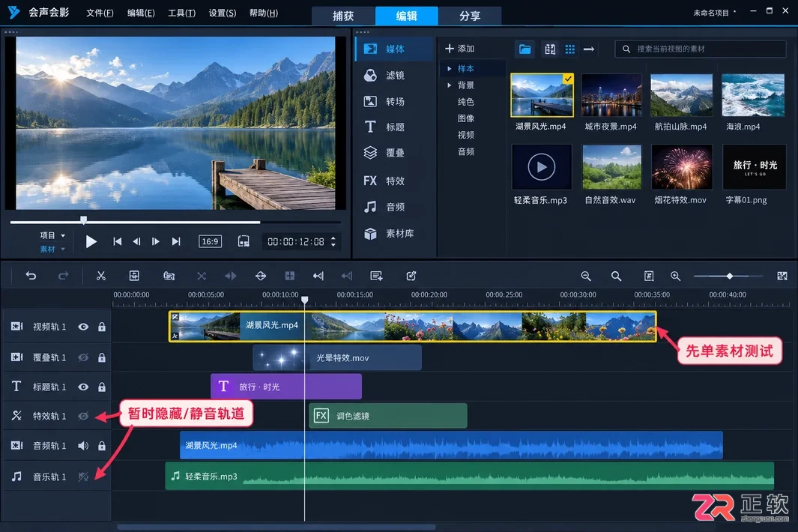Select the 转场 transitions category
Screen dimensions: 798x532
pyautogui.click(x=384, y=101)
